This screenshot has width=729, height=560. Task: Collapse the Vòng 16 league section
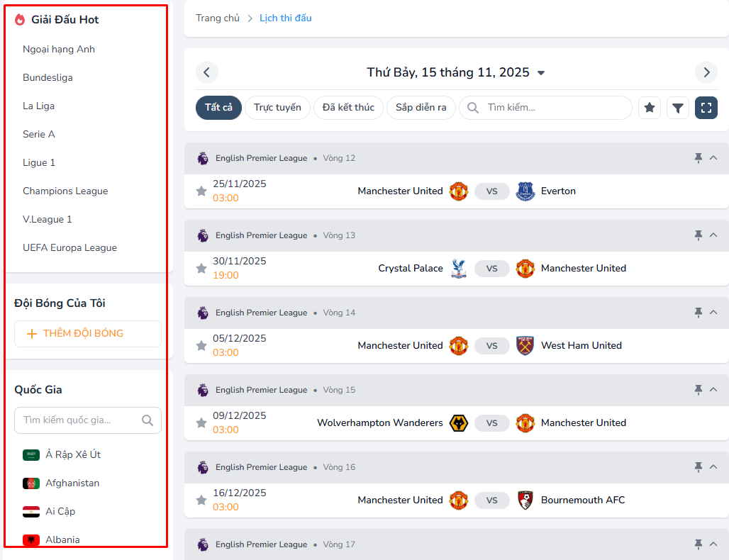pos(713,467)
